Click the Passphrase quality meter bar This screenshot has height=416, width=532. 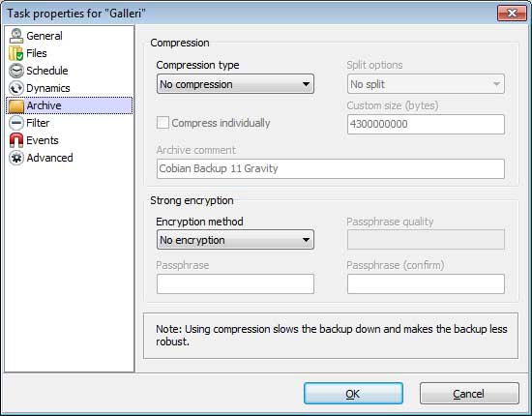[x=426, y=240]
